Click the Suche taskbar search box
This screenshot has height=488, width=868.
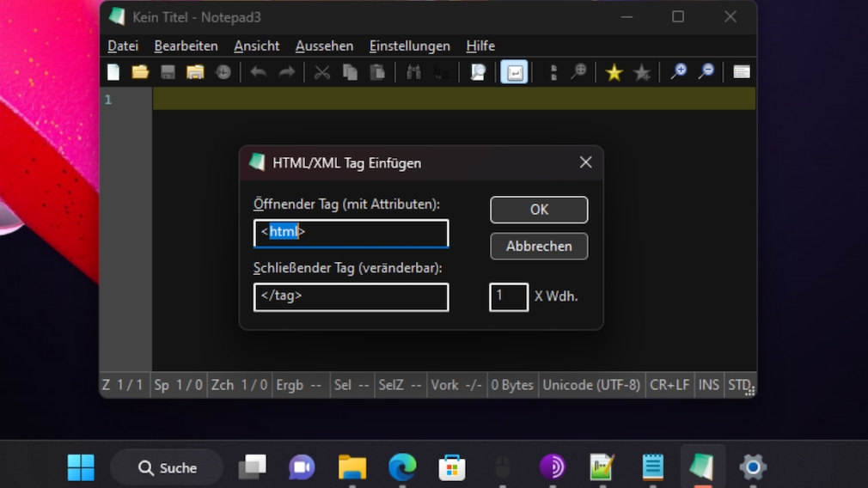[x=168, y=468]
